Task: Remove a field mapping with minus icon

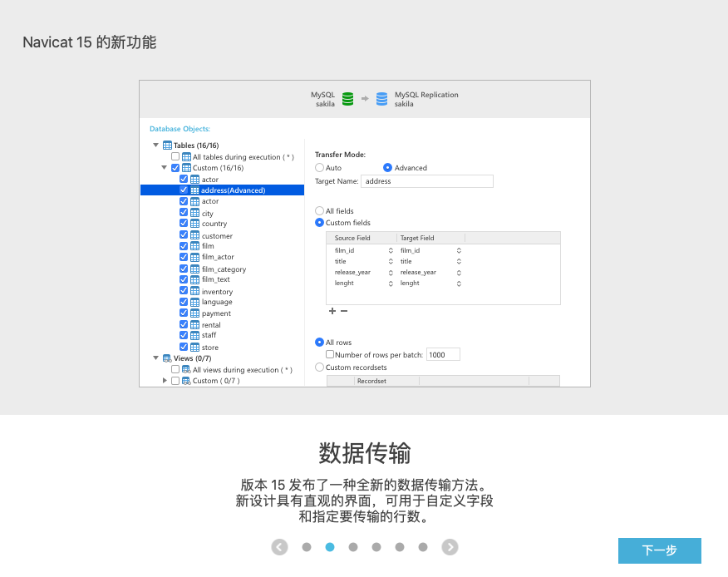Action: tap(344, 311)
